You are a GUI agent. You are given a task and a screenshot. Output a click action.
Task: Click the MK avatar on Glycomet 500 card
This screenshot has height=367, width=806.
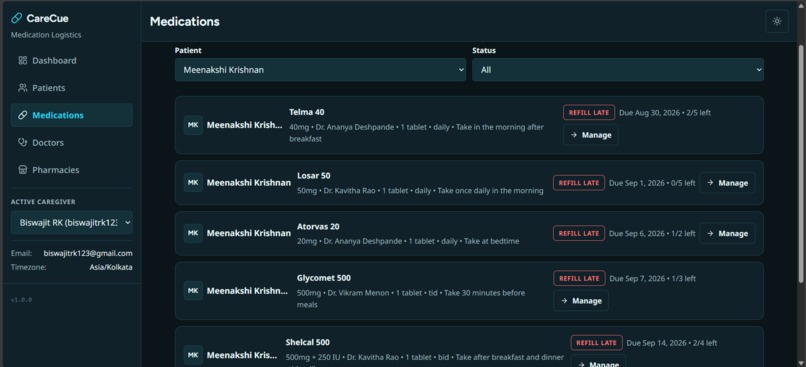pyautogui.click(x=193, y=290)
